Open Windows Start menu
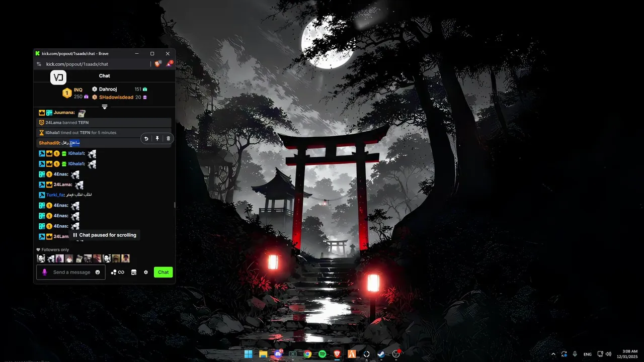The image size is (644, 362). pyautogui.click(x=249, y=354)
